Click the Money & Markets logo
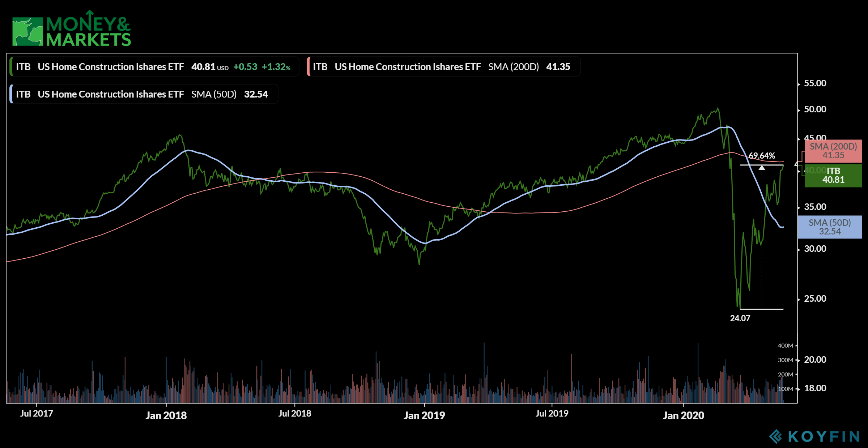 (72, 29)
